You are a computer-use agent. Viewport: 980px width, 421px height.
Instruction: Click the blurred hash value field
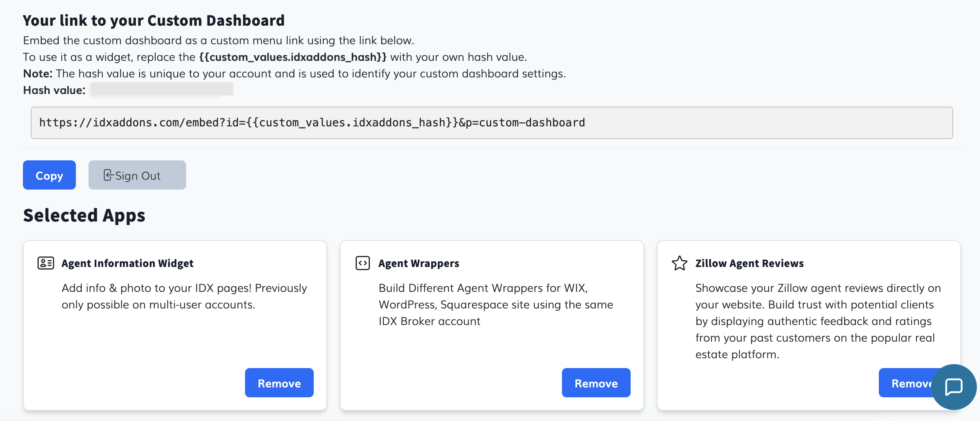162,90
